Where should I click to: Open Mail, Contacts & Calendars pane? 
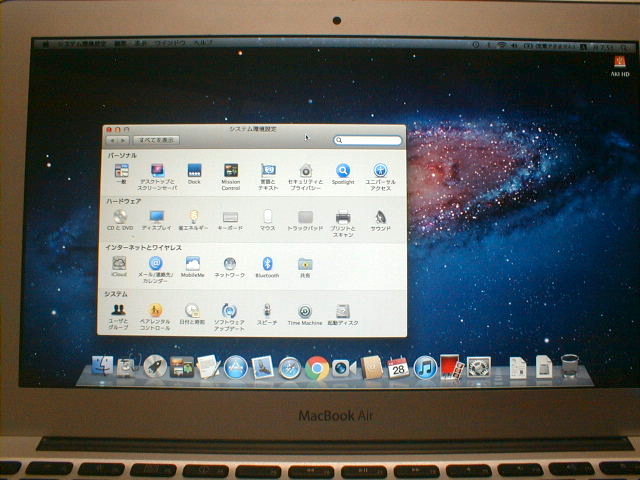(x=155, y=269)
